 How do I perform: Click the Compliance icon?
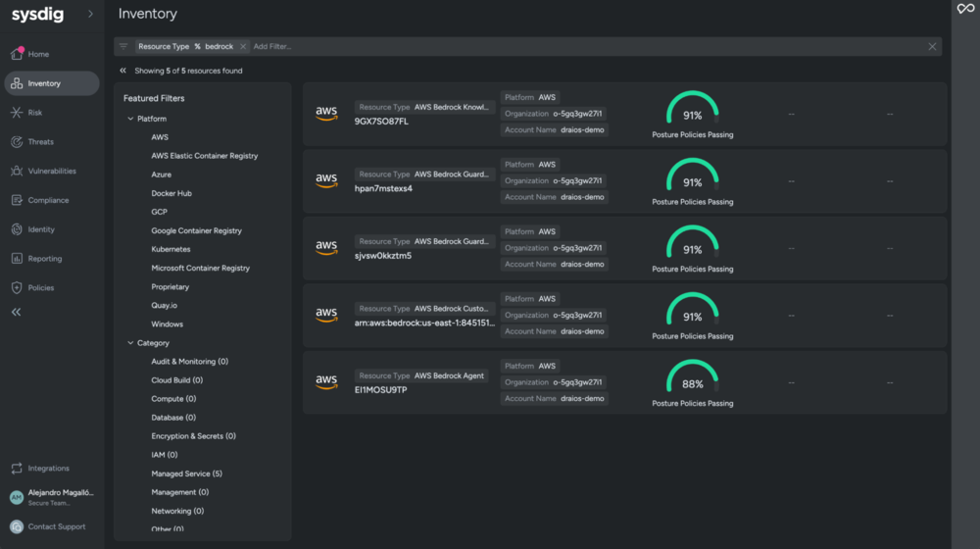coord(17,200)
